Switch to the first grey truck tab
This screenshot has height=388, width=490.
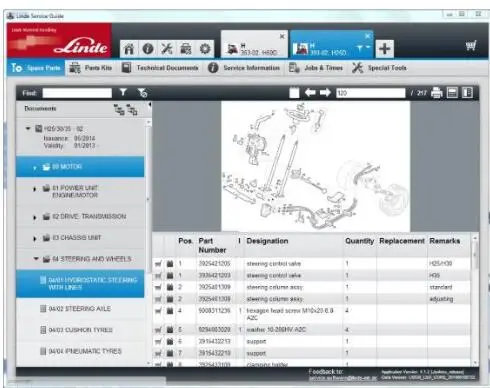coord(254,45)
